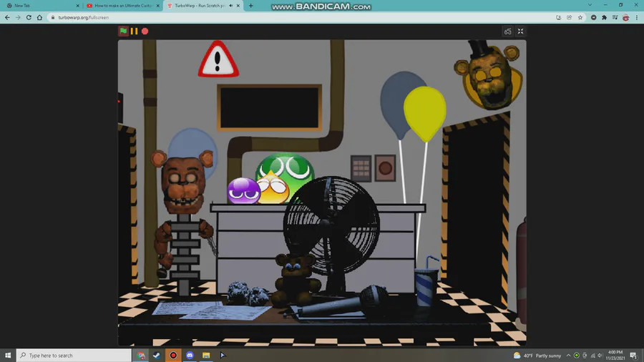
Task: Click the endoskeleton Freddy animatronic head
Action: pyautogui.click(x=182, y=182)
